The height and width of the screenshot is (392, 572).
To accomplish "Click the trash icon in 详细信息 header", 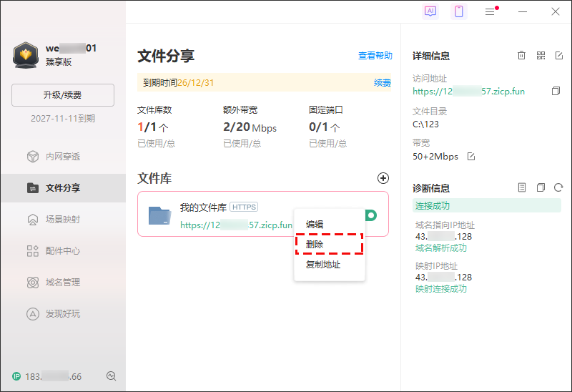I will pyautogui.click(x=522, y=56).
